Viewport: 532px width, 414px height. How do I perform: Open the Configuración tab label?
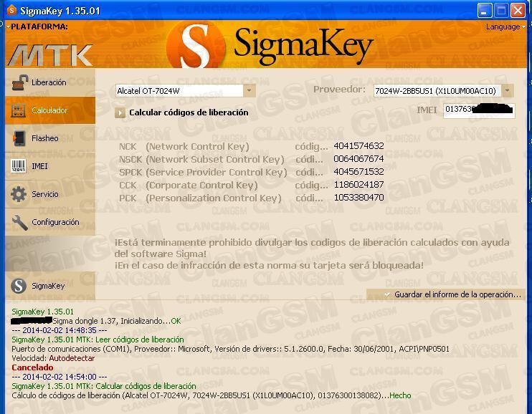55,222
